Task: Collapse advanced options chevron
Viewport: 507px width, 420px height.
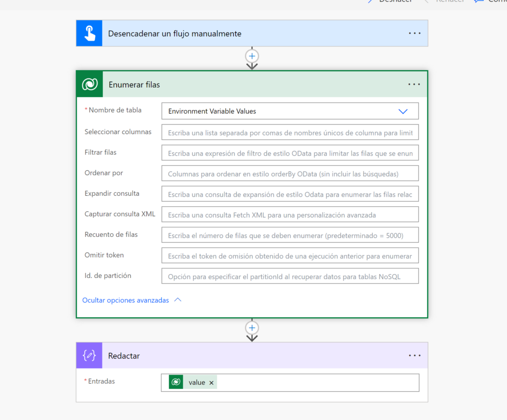Action: (x=178, y=300)
